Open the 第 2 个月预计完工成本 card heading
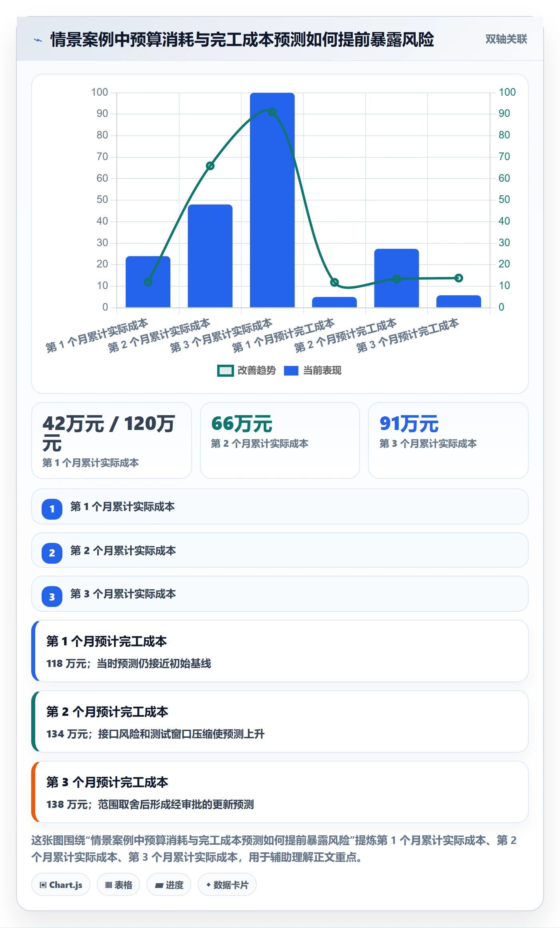This screenshot has width=560, height=928. pos(107,712)
